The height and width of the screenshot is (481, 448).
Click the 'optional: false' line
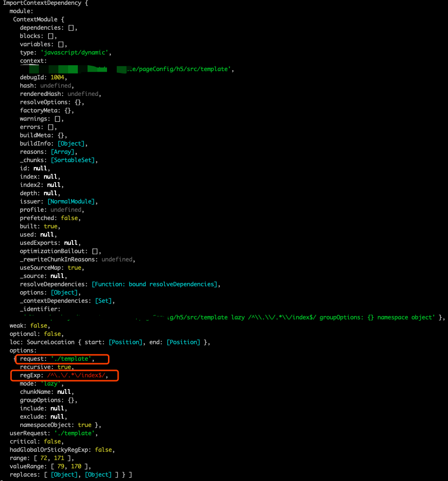tap(36, 334)
